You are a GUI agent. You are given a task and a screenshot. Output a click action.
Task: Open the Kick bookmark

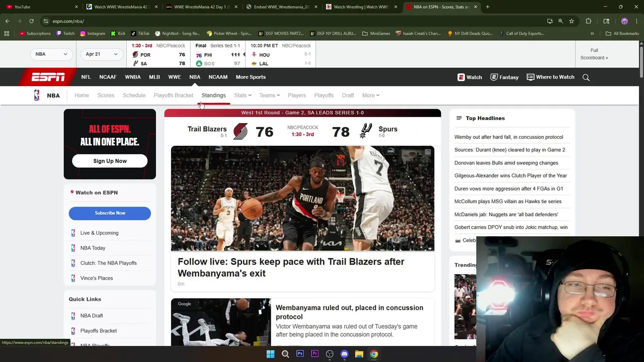[x=118, y=34]
